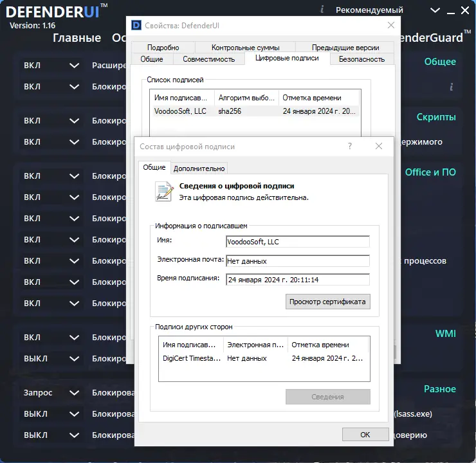Click OK in the signature dialog

(365, 435)
